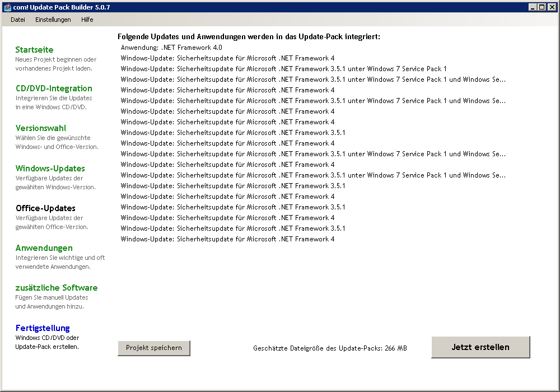The image size is (560, 392).
Task: Maximize the Update Pack Builder window
Action: [542, 7]
